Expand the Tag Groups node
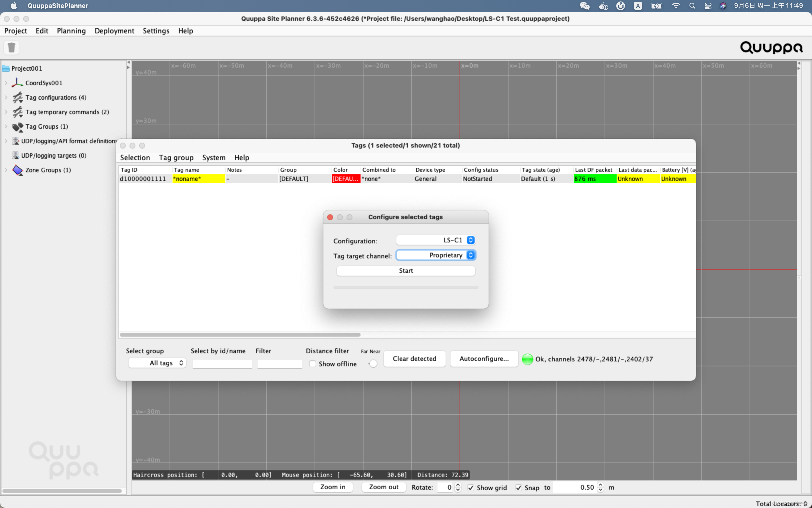The image size is (812, 508). pyautogui.click(x=6, y=127)
